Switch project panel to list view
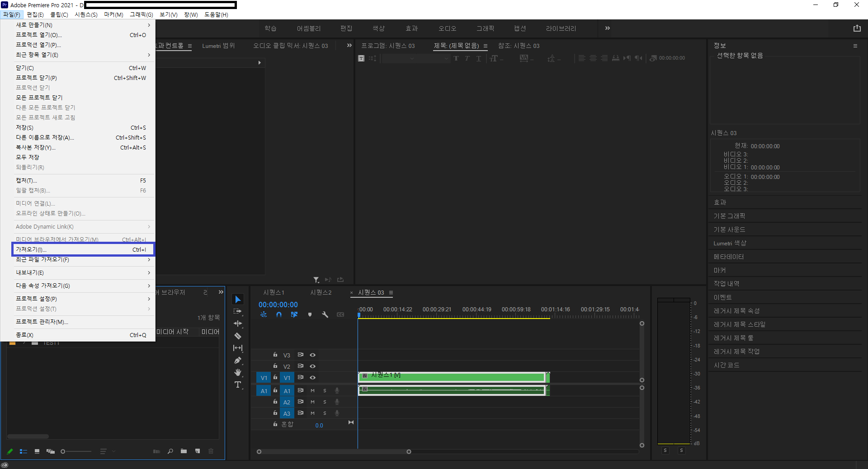The image size is (868, 469). point(24,451)
